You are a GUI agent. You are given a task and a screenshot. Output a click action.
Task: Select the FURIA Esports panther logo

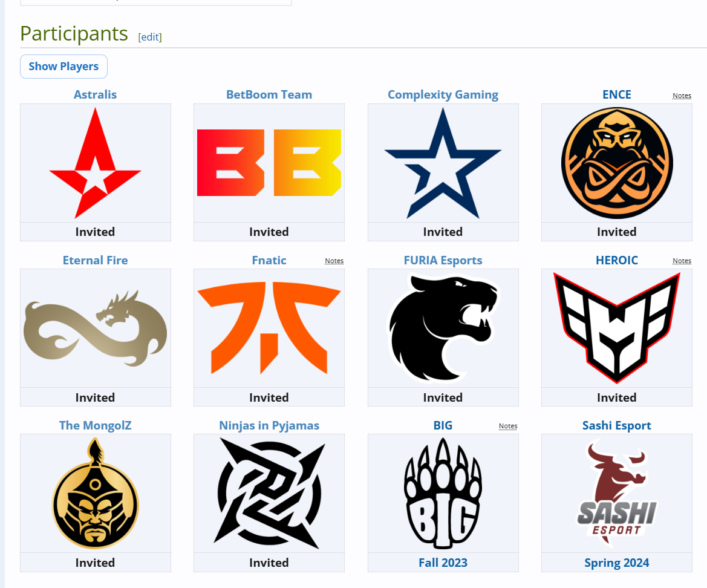tap(443, 328)
